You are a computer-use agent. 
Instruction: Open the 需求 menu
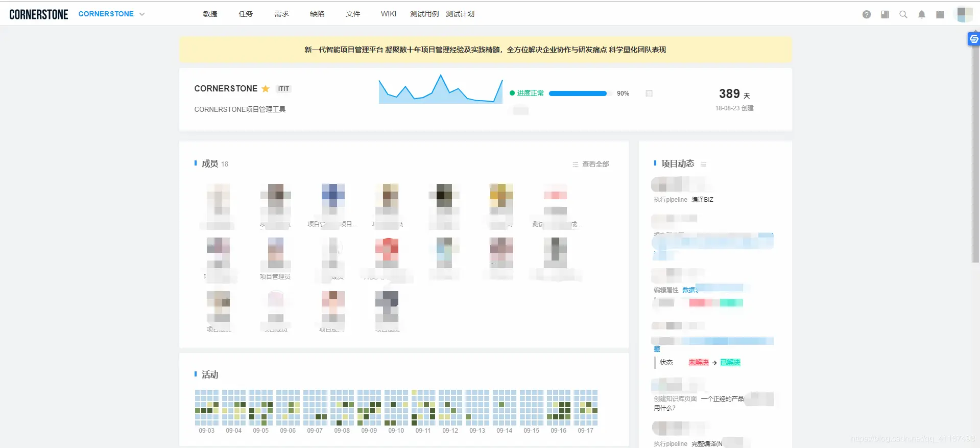click(x=281, y=14)
